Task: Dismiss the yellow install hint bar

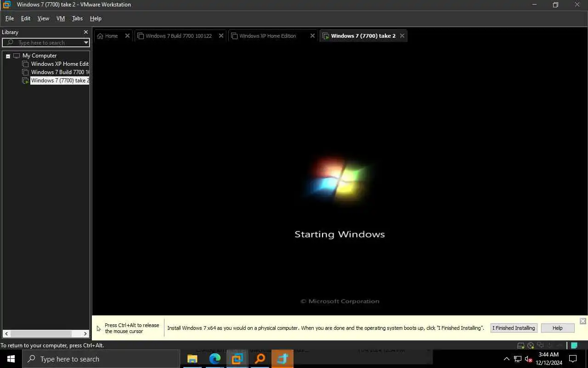Action: point(582,321)
